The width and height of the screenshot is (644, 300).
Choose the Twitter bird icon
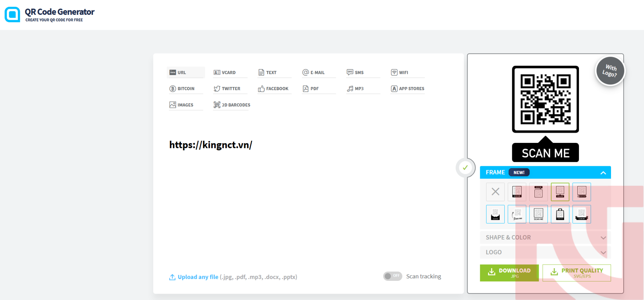pos(217,89)
